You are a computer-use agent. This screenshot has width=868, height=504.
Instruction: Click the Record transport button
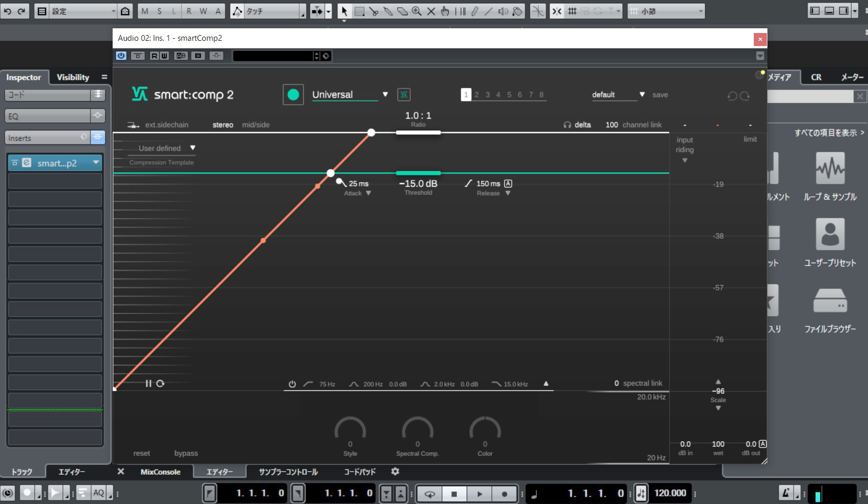(x=504, y=494)
